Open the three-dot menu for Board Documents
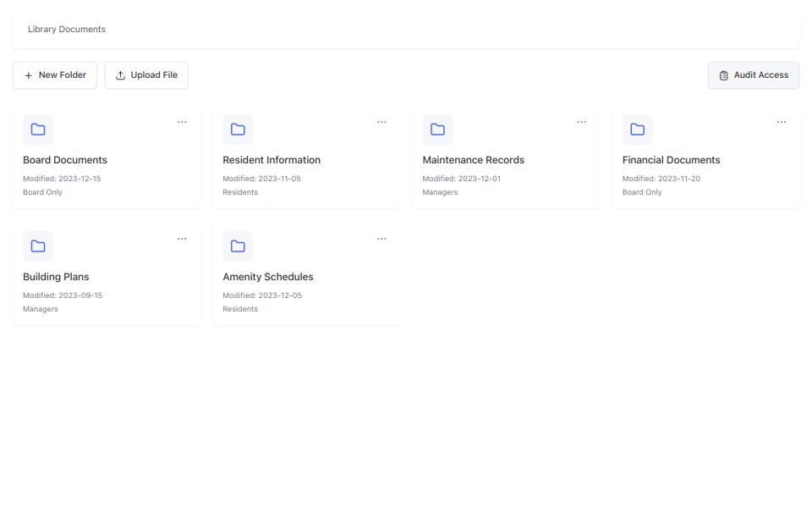Viewport: 812px width, 508px height. pyautogui.click(x=182, y=122)
